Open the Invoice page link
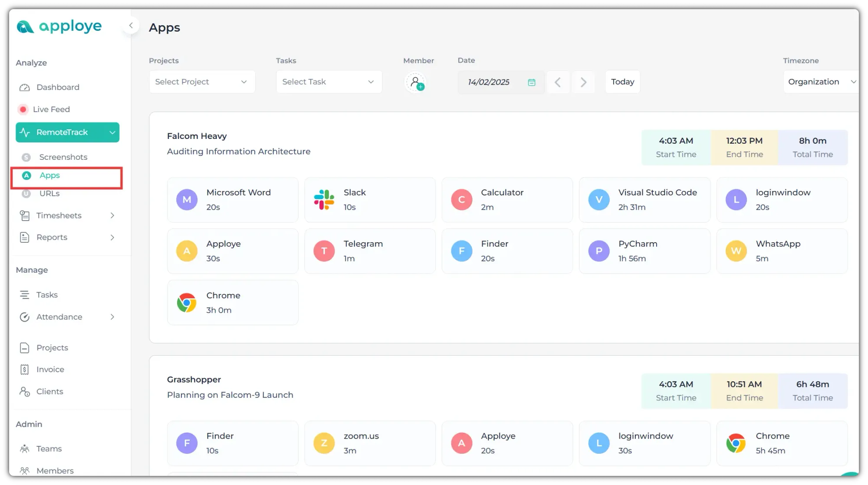The image size is (868, 485). coord(50,370)
